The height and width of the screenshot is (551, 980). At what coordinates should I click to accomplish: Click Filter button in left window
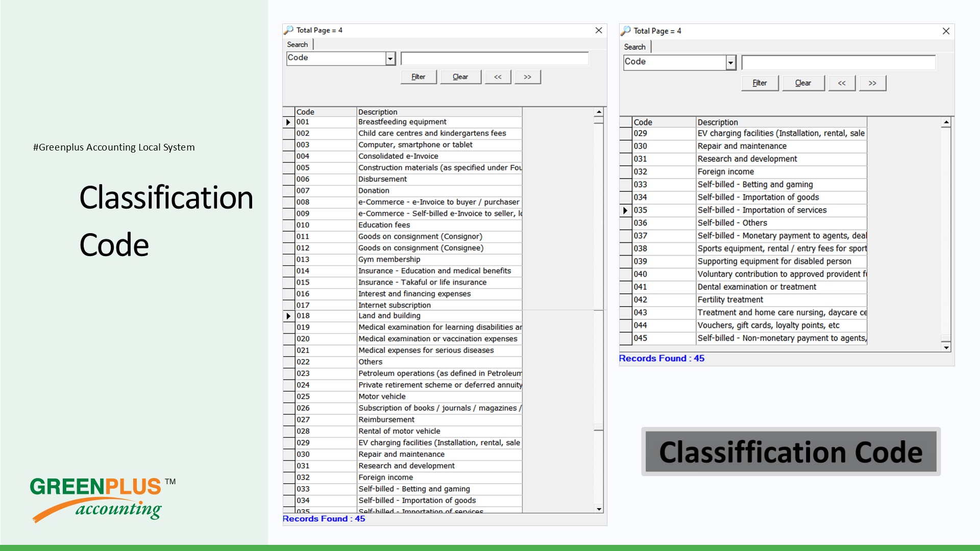(418, 77)
